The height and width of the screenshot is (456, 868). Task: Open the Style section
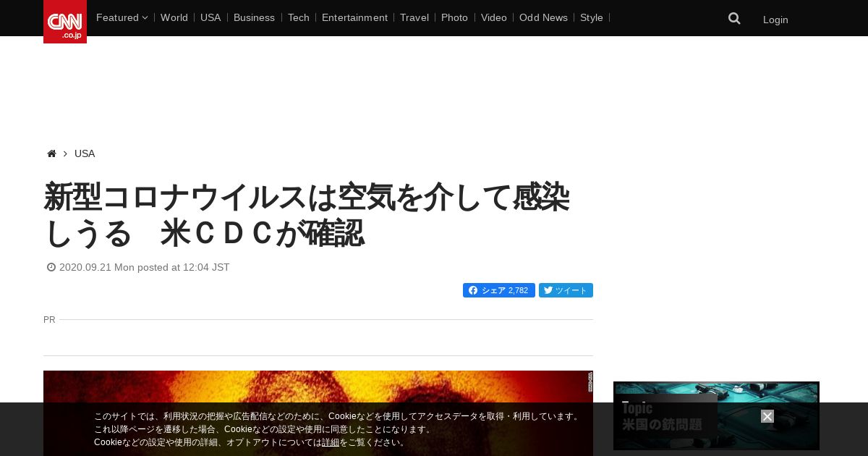(592, 17)
